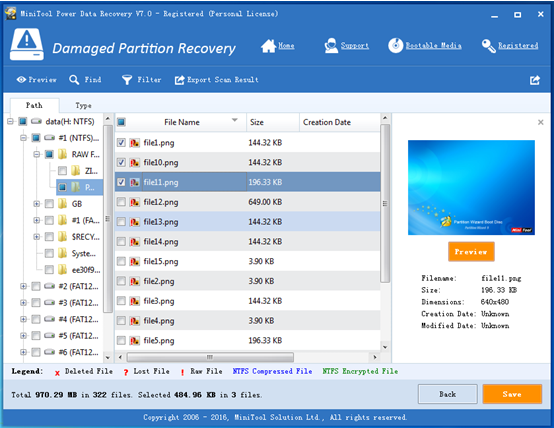Image resolution: width=554 pixels, height=428 pixels.
Task: Open the Bootable Media link
Action: (434, 46)
